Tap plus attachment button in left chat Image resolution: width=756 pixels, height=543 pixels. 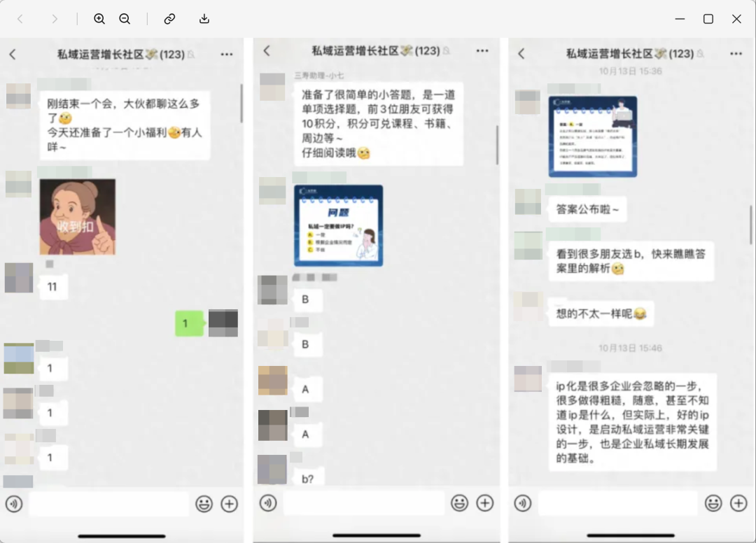[230, 504]
